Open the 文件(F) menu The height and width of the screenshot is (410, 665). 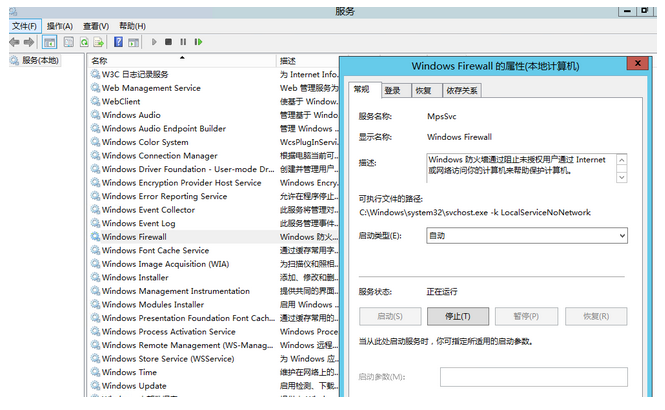[x=25, y=26]
